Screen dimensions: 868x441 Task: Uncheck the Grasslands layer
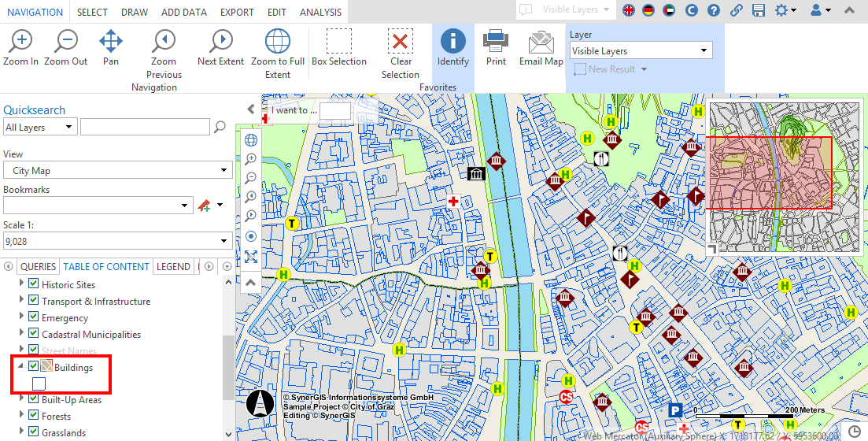(33, 432)
